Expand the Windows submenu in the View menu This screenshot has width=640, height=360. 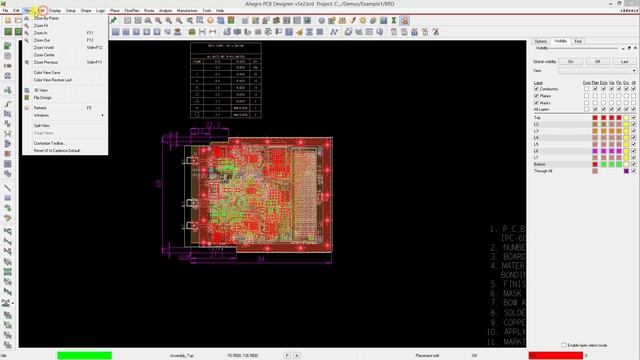click(65, 116)
